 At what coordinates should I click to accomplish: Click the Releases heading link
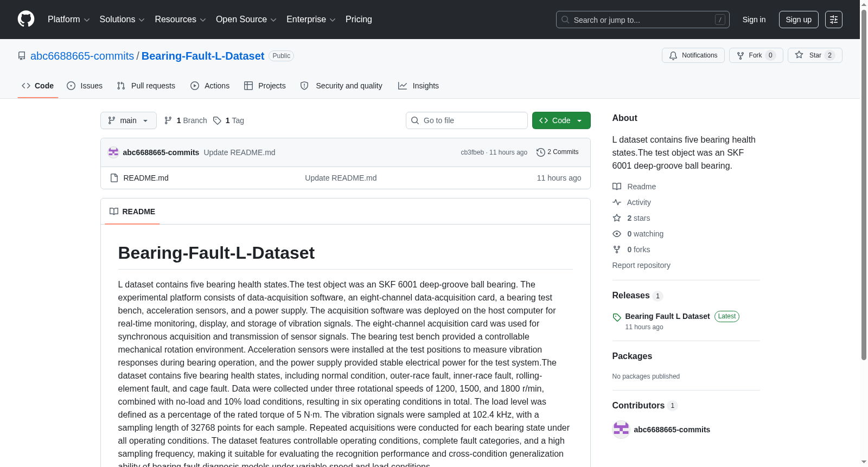tap(631, 296)
